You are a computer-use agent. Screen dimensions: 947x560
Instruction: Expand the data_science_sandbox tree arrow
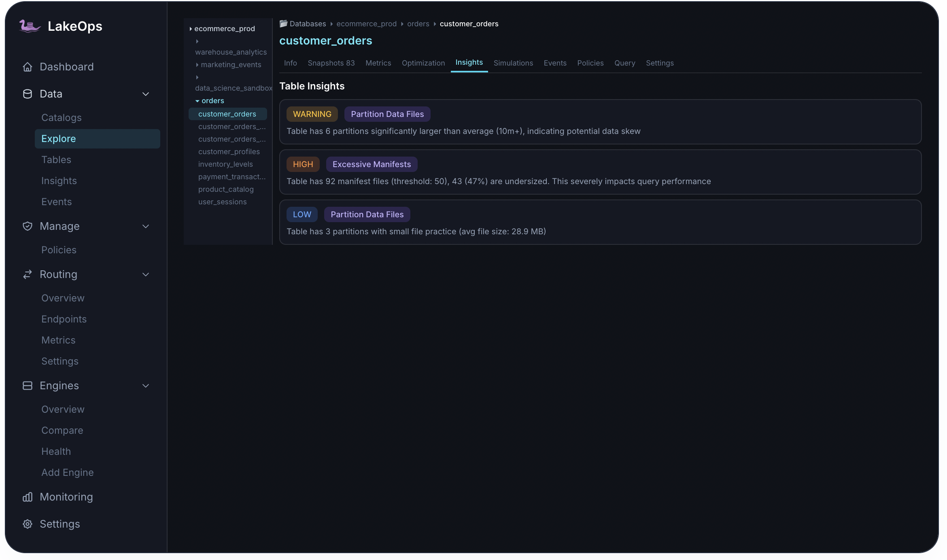click(197, 77)
